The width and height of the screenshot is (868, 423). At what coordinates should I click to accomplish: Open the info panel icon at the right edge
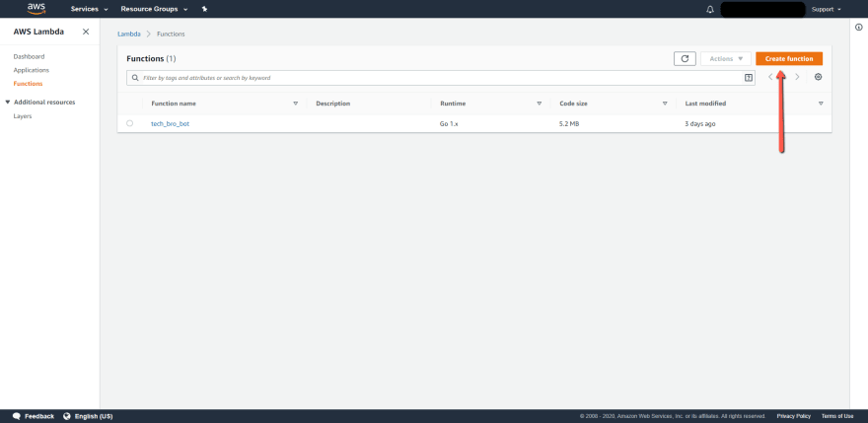tap(858, 28)
